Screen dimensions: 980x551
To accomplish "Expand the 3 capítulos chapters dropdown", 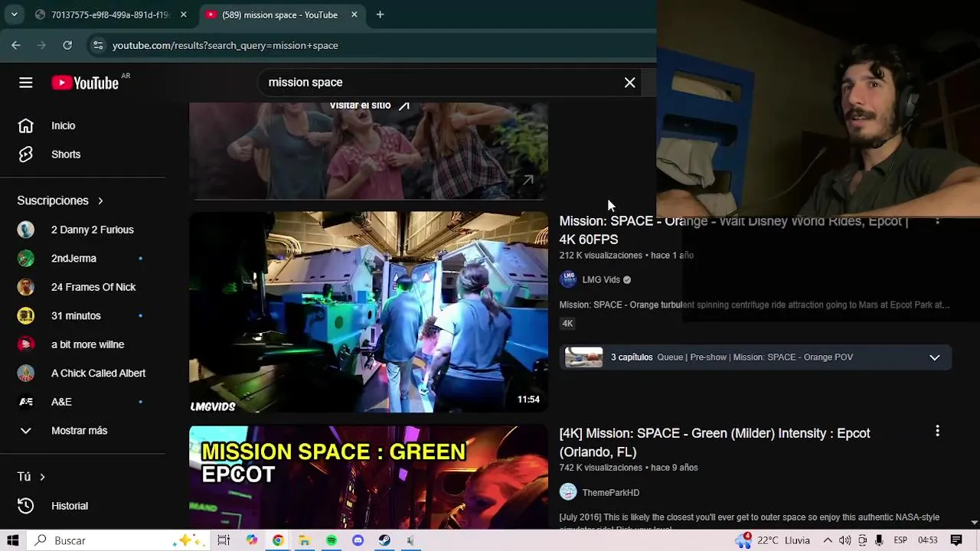I will tap(935, 357).
